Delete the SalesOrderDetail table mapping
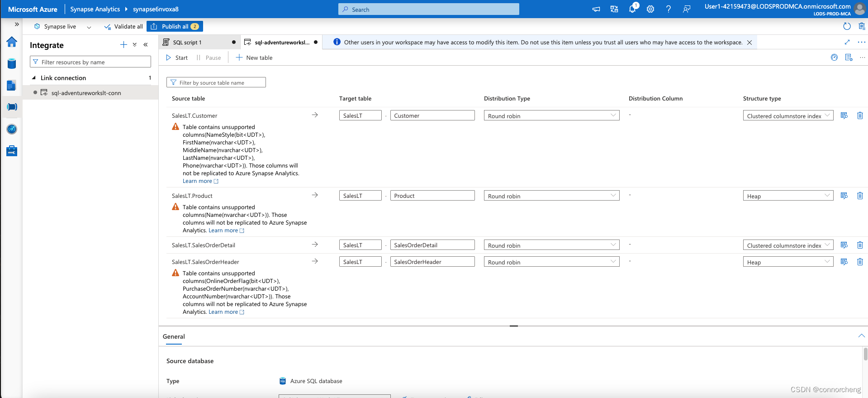The width and height of the screenshot is (868, 398). pyautogui.click(x=860, y=245)
